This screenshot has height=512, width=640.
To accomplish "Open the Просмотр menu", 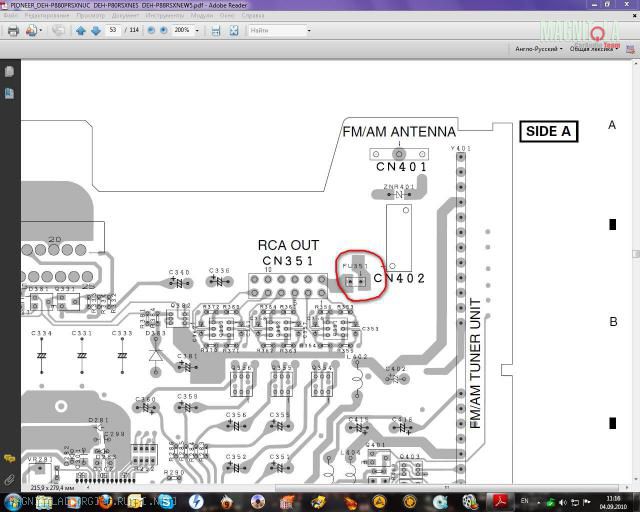I will 91,16.
